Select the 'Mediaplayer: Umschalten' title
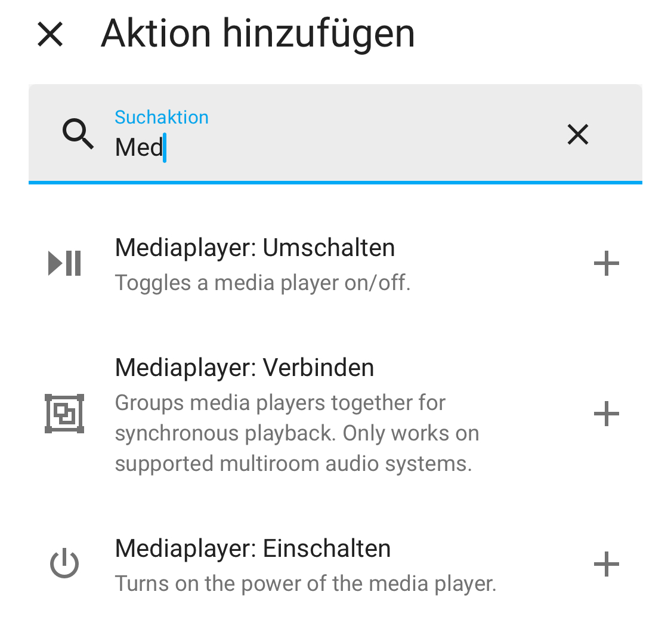Image resolution: width=671 pixels, height=644 pixels. [x=255, y=248]
